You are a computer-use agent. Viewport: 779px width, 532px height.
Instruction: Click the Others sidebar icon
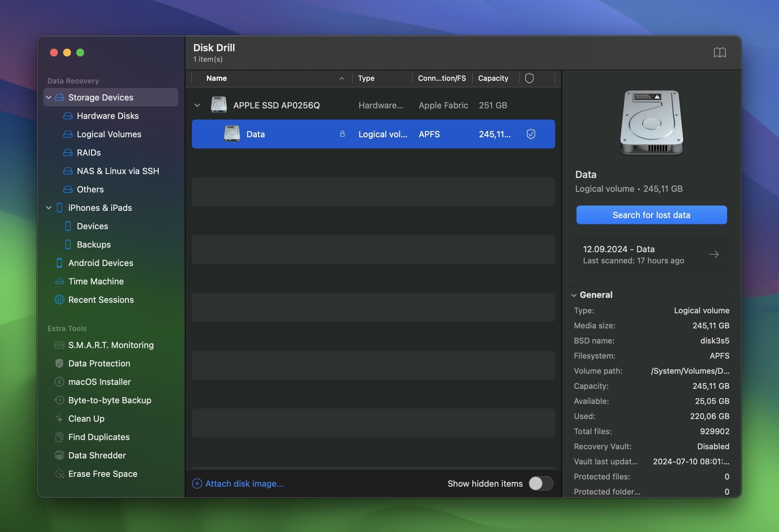pos(68,189)
